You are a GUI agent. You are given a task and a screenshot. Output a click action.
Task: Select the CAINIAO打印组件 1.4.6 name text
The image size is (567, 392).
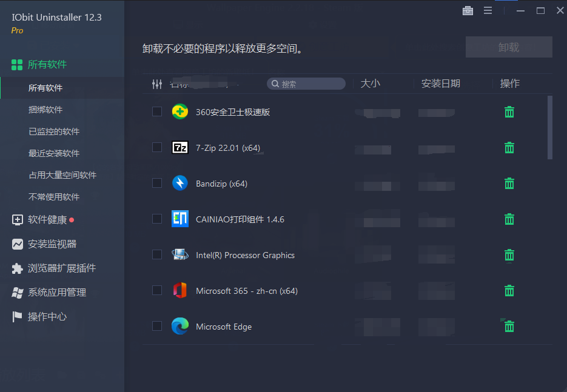click(x=240, y=219)
